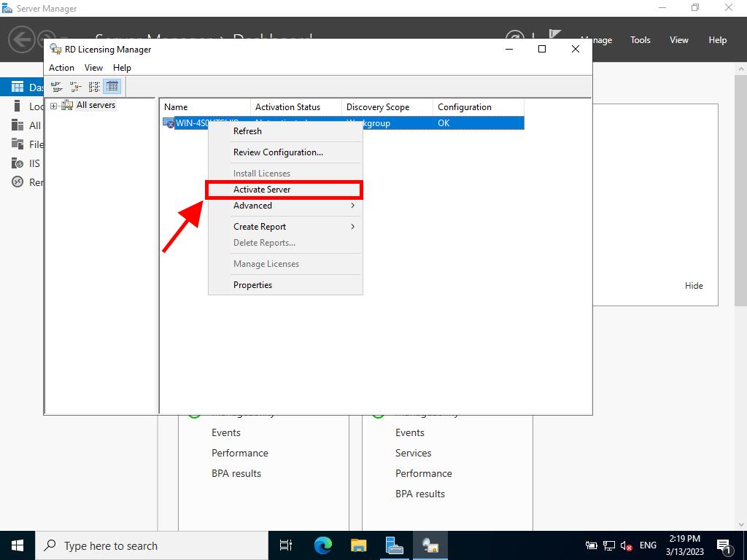Open the Tools menu in Server Manager
This screenshot has width=747, height=560.
640,40
